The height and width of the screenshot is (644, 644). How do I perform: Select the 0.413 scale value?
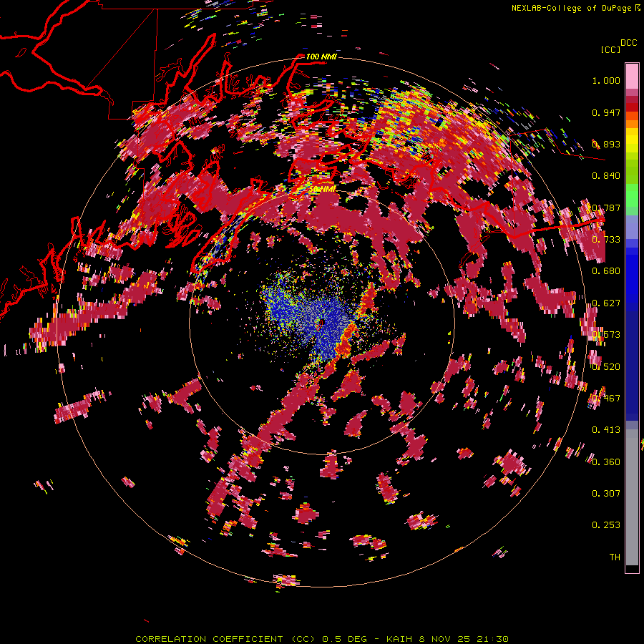[x=606, y=430]
